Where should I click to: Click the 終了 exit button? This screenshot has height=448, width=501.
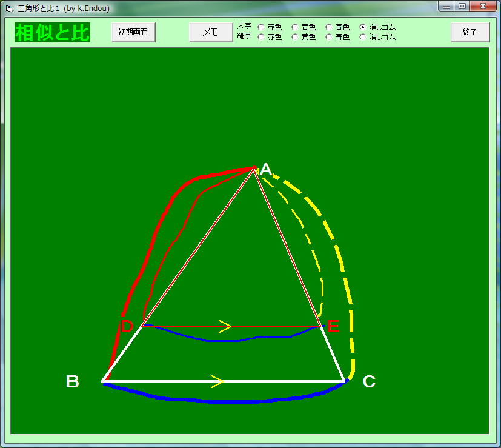pos(469,32)
